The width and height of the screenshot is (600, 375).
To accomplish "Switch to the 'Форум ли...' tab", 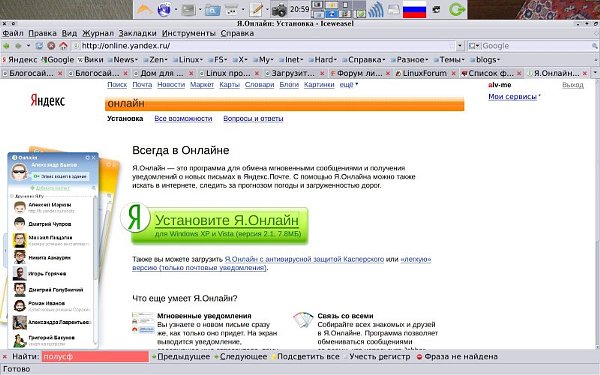I will [x=356, y=73].
